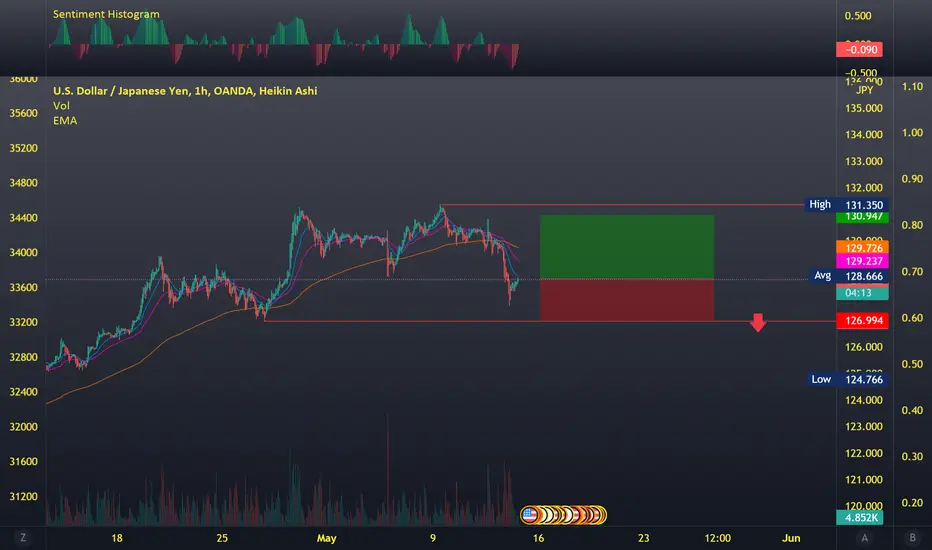
Task: Click the Jun label on the time axis
Action: coord(791,538)
